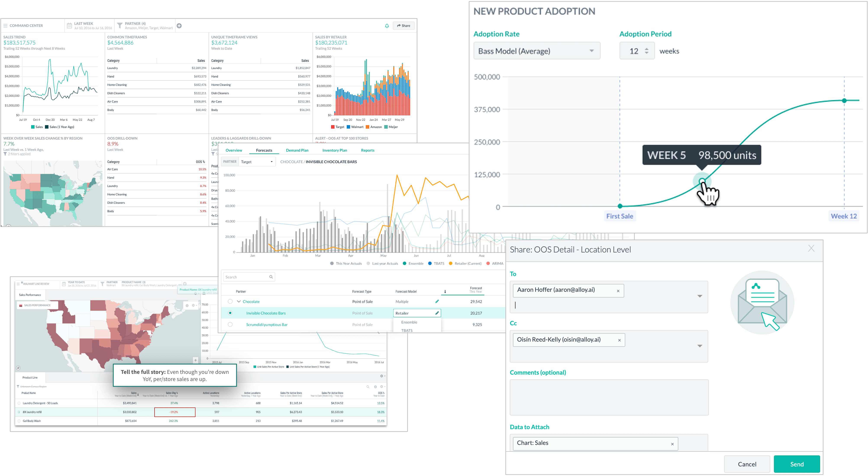Click the gear icon on the Sales Performance map

pyautogui.click(x=193, y=306)
